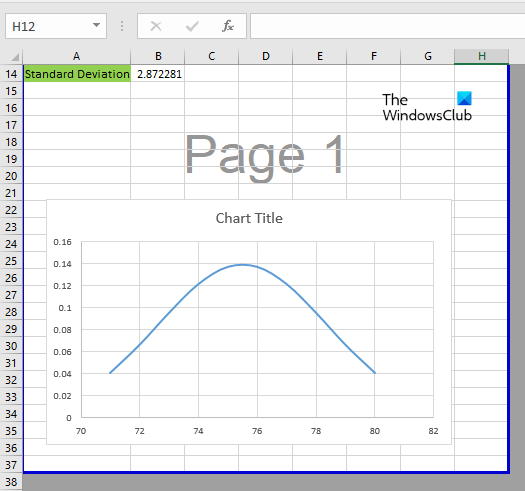The width and height of the screenshot is (525, 491).
Task: Select column H header
Action: pos(481,56)
